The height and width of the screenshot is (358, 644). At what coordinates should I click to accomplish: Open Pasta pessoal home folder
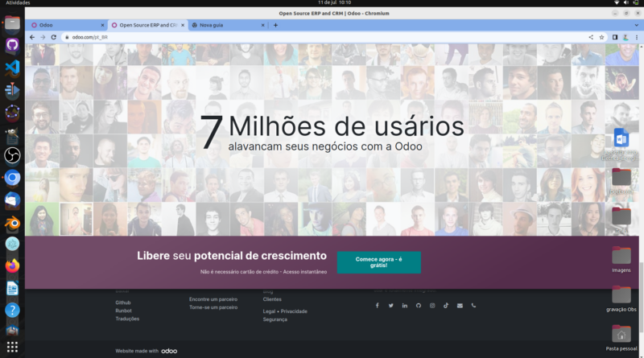click(x=621, y=338)
